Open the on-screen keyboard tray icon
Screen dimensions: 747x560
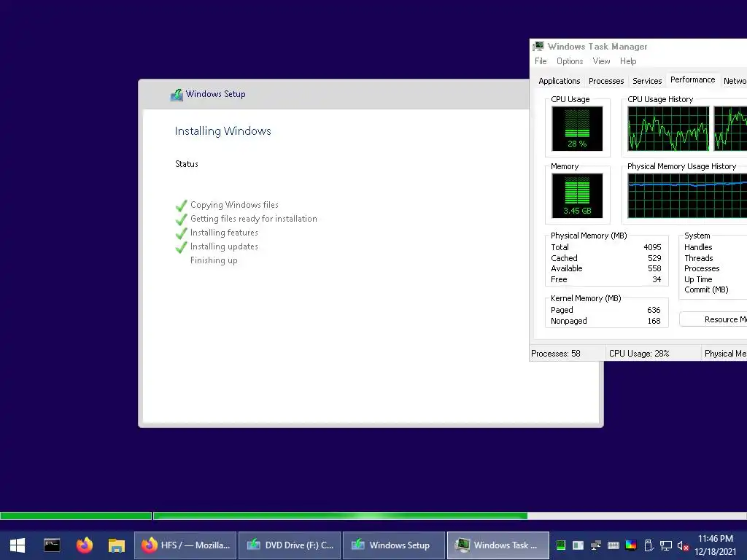click(613, 545)
